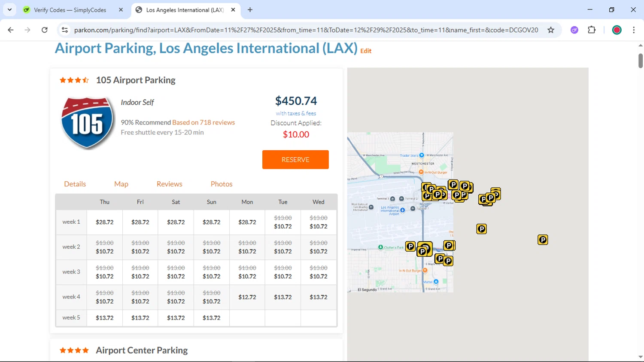Click week 1 Thursday $28.72 cell

[x=105, y=222]
